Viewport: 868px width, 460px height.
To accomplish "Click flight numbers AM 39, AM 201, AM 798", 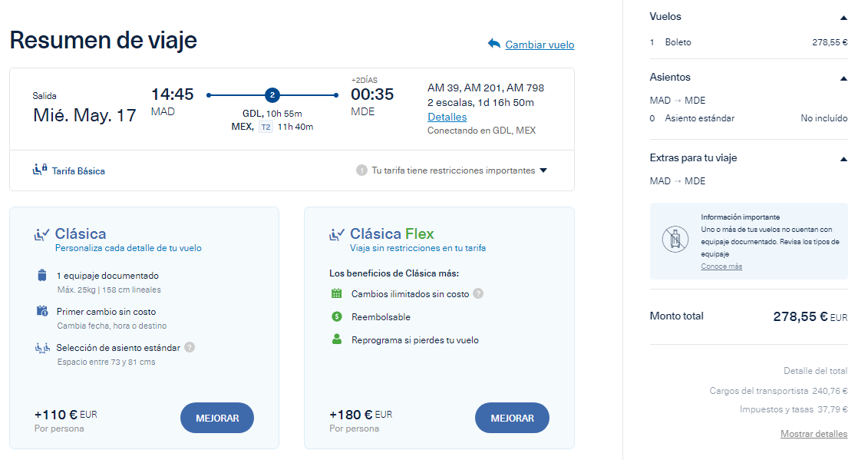I will [x=486, y=88].
